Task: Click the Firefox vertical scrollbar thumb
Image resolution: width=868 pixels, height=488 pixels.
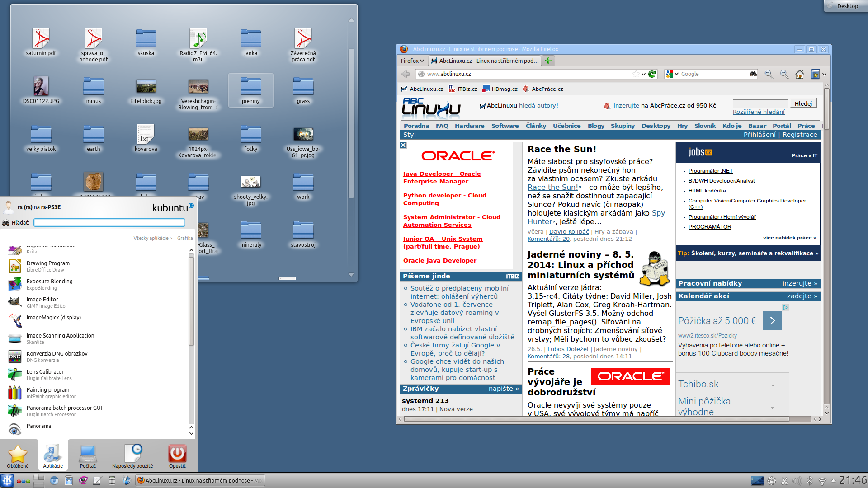Action: tap(826, 109)
